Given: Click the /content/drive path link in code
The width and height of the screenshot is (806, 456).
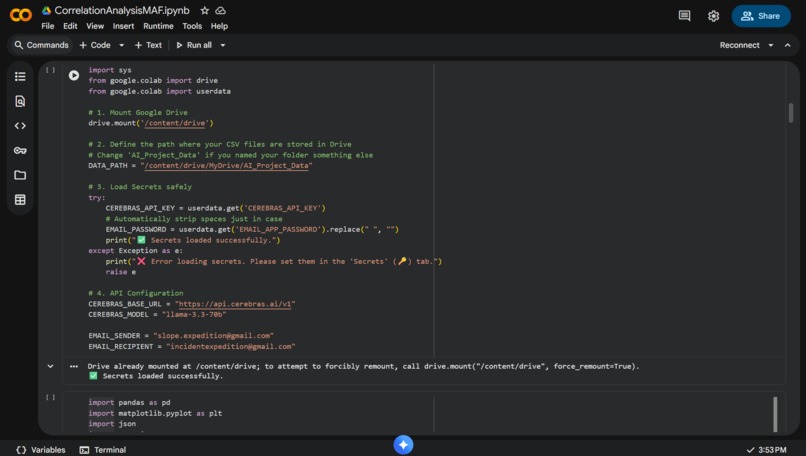Looking at the screenshot, I should pyautogui.click(x=175, y=123).
